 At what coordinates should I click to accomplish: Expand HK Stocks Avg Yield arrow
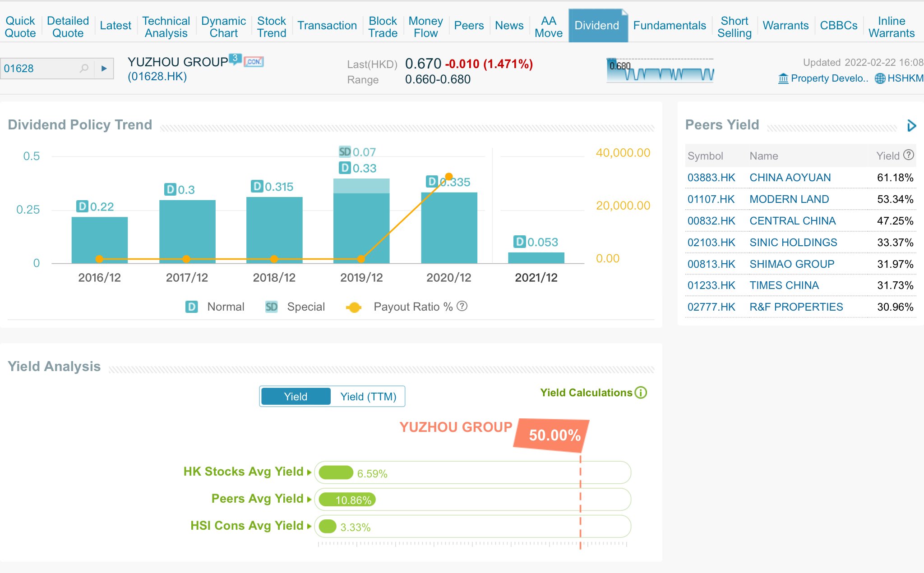pos(309,472)
